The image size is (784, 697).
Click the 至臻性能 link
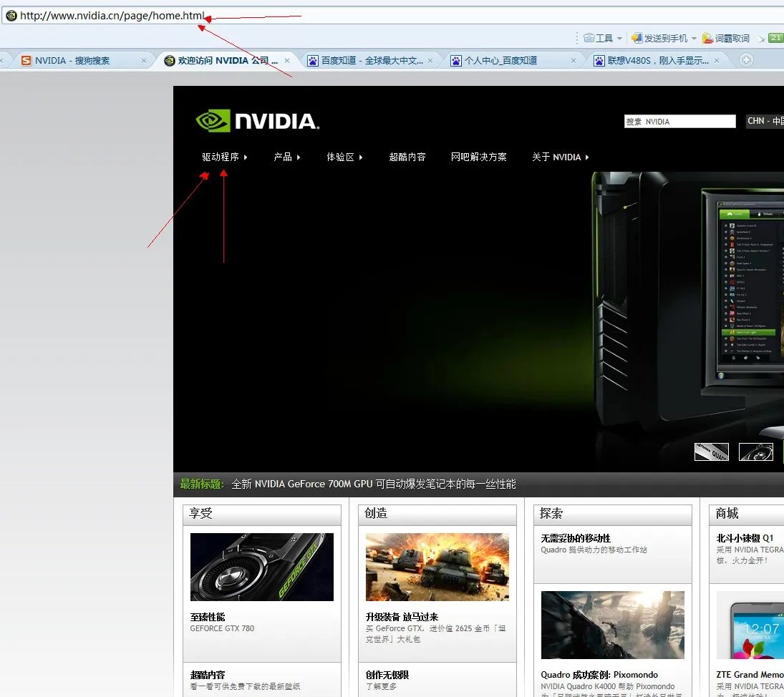pyautogui.click(x=208, y=617)
